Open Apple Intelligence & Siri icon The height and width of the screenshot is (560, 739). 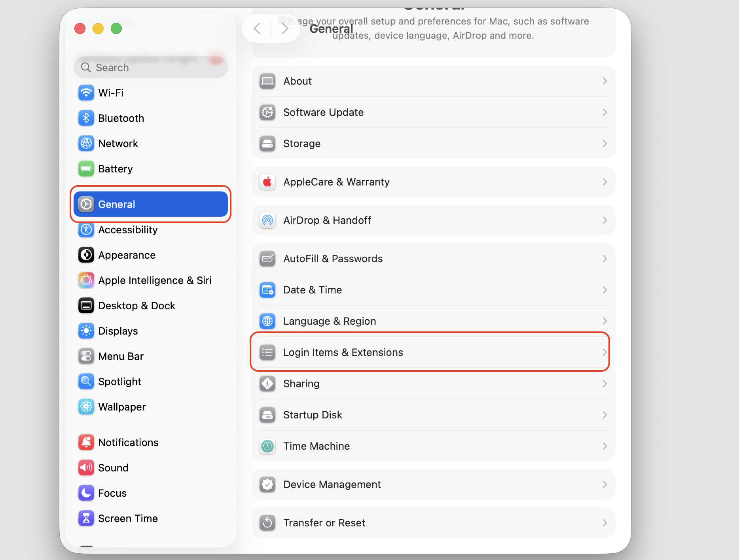tap(86, 280)
